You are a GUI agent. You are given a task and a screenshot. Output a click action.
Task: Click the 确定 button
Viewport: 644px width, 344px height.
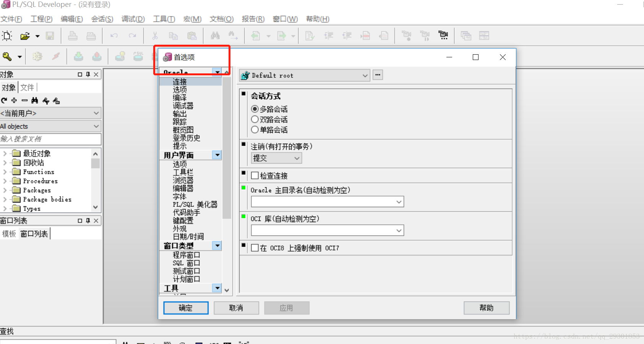(186, 308)
